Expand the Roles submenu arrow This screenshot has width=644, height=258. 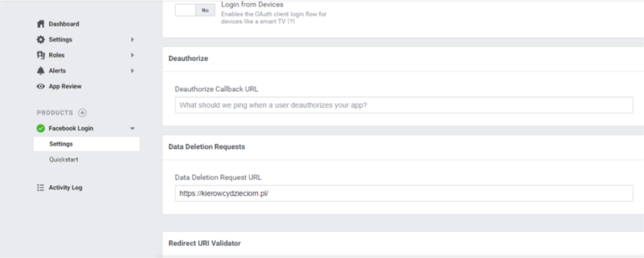[x=132, y=55]
